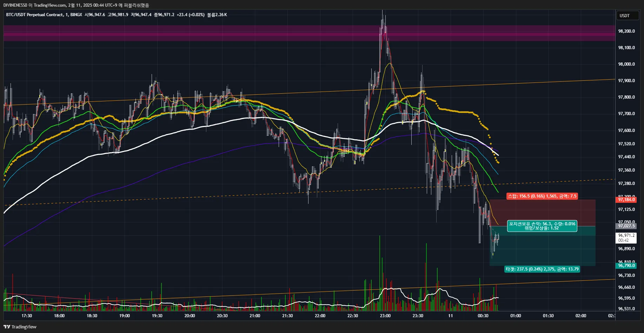
Task: Click the 97,800.0 price axis label
Action: click(x=626, y=97)
